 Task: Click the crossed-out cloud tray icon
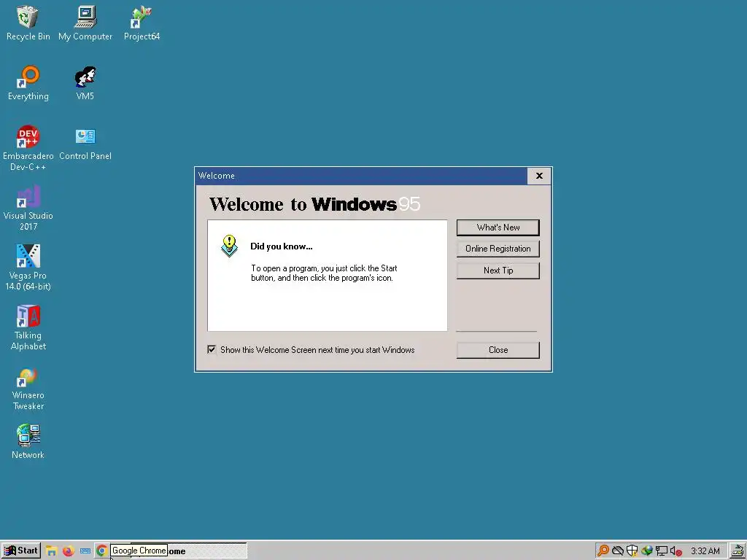tap(618, 551)
